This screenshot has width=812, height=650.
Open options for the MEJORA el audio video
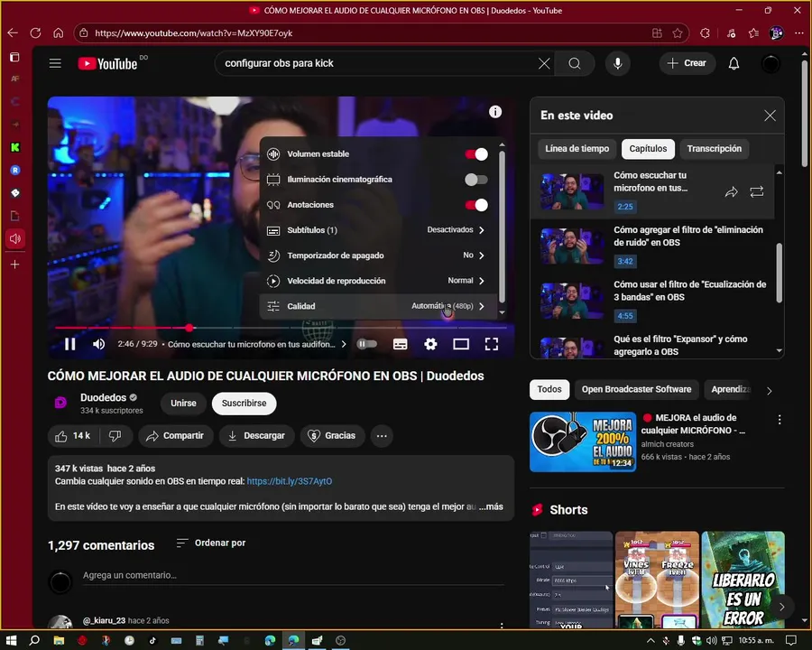point(780,420)
